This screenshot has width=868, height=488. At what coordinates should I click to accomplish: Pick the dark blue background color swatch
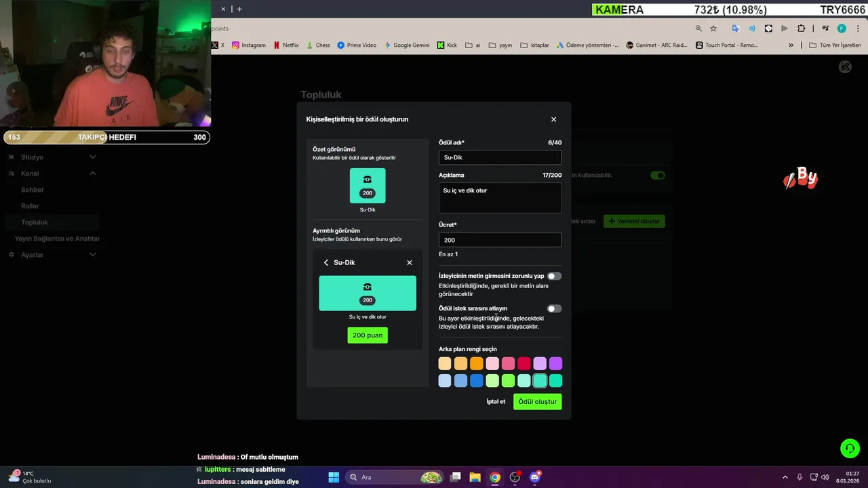(476, 381)
